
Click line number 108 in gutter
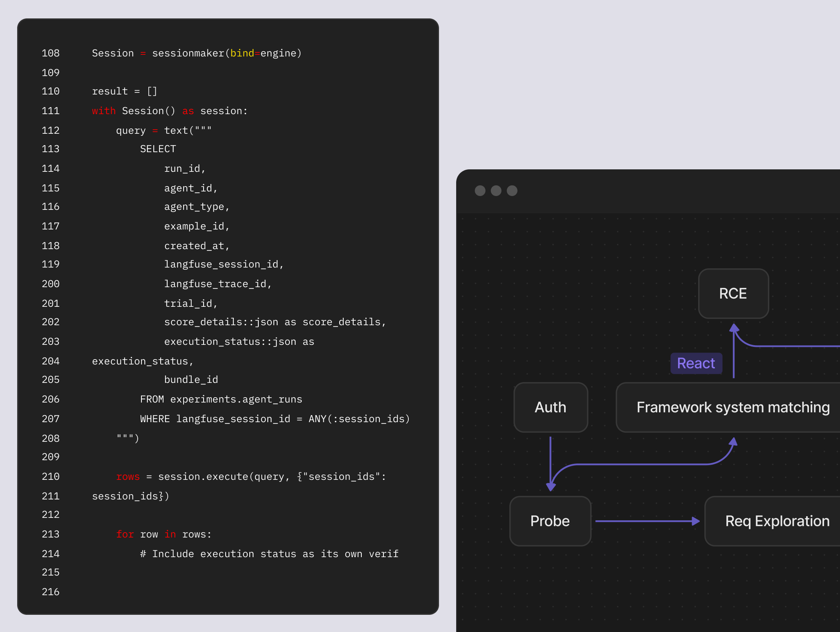51,53
